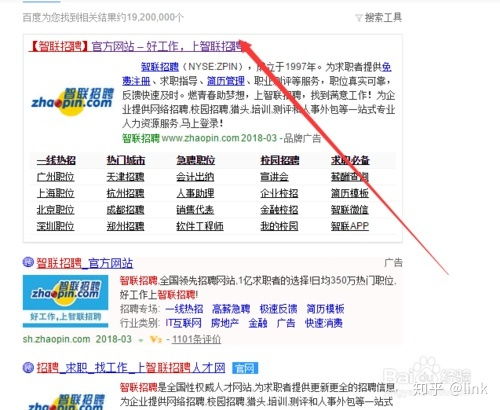Viewport: 500px width, 410px height.
Task: Click the zhaopin.com logo in first result
Action: pos(72,101)
